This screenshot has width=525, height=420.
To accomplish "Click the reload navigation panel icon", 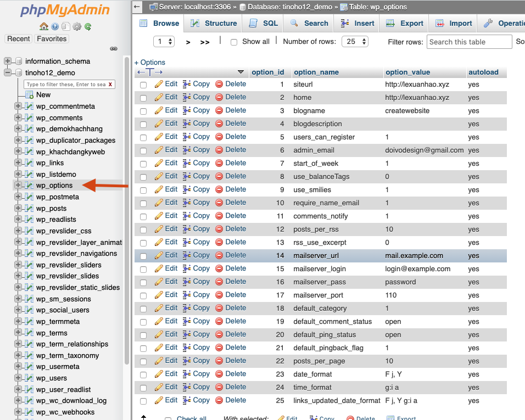I will [x=88, y=26].
